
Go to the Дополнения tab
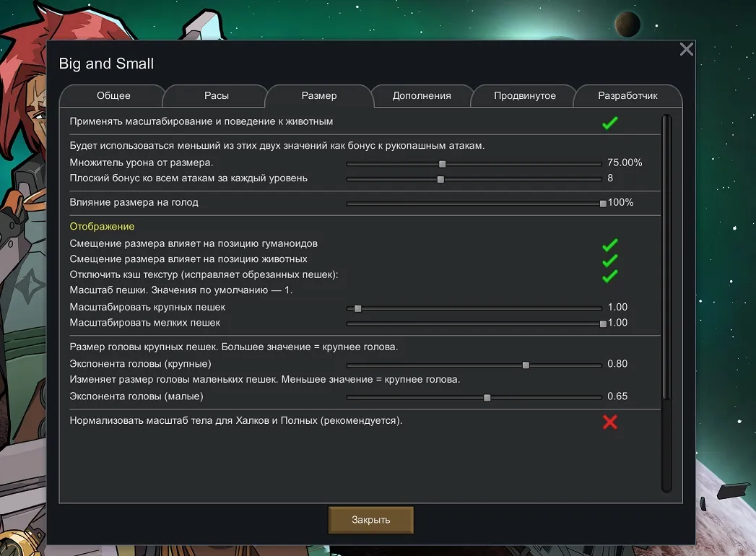pos(422,95)
